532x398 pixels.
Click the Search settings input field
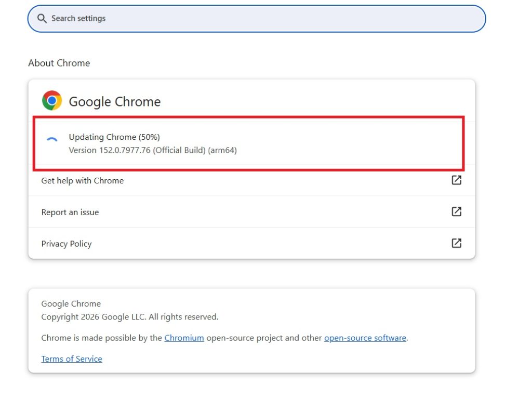(257, 19)
